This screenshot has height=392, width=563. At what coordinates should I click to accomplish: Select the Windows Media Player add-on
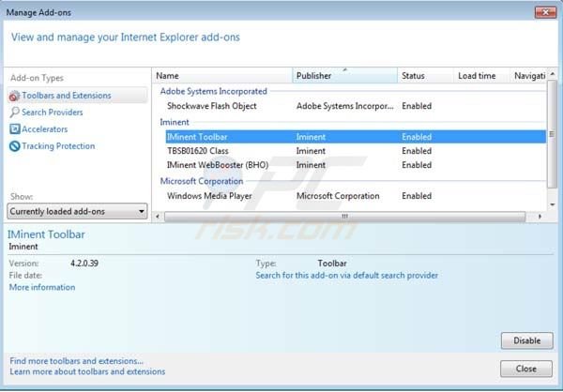point(356,196)
